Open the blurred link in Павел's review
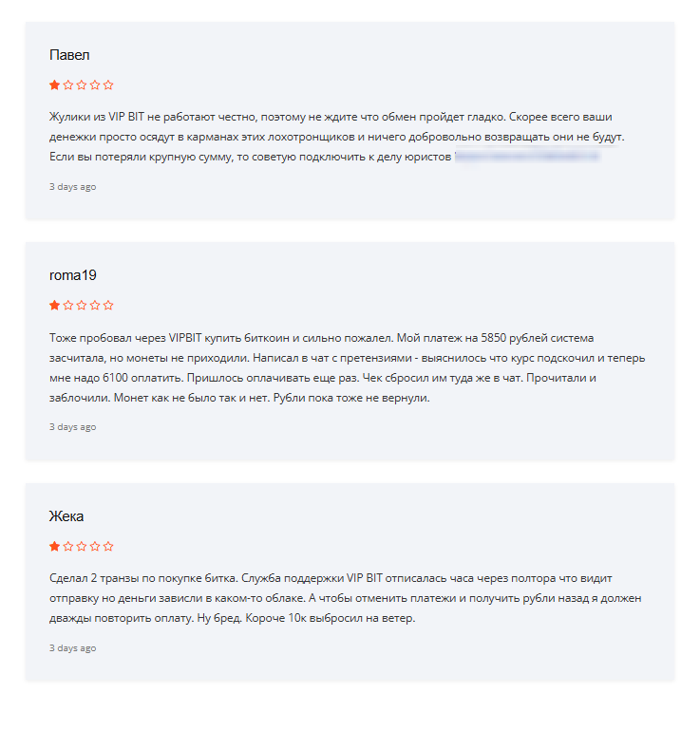 point(527,156)
